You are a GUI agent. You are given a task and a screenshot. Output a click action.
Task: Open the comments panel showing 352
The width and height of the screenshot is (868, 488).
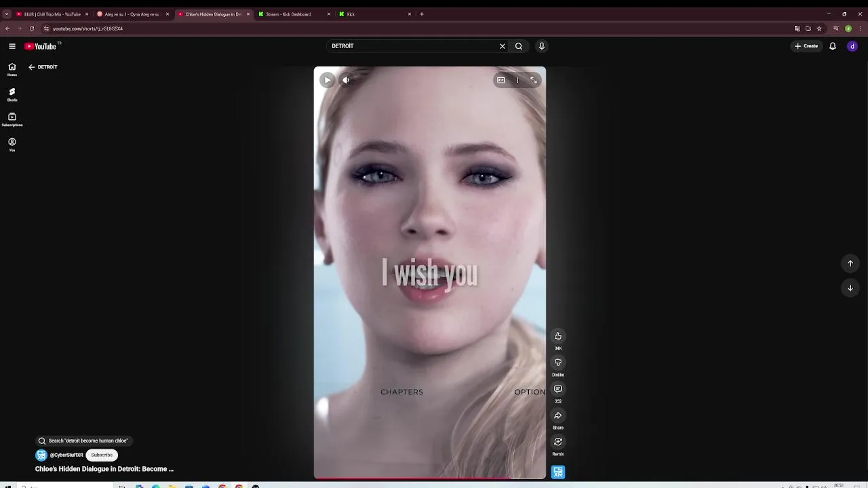[558, 389]
